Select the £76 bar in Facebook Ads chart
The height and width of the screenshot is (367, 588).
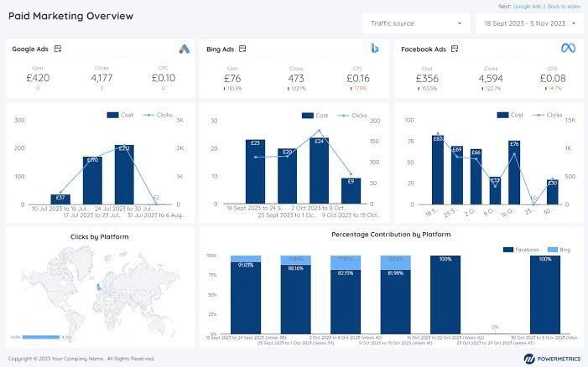pos(514,173)
